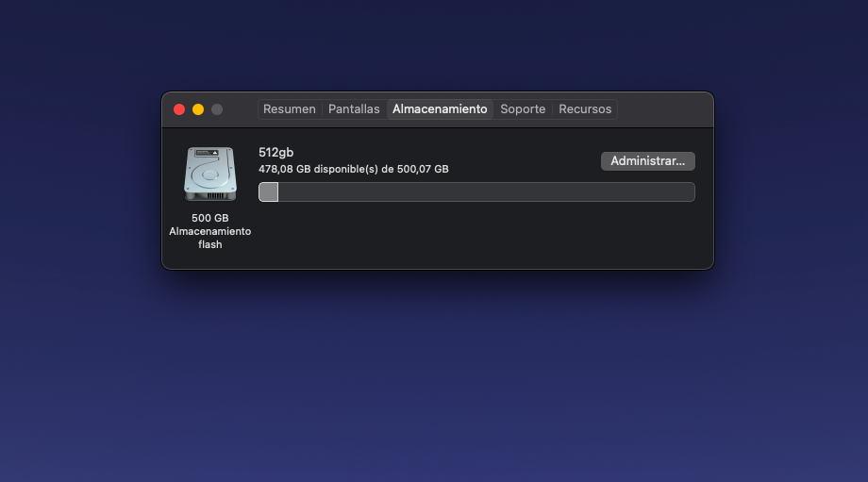
Task: Click empty title bar right of Recursos
Action: point(664,109)
